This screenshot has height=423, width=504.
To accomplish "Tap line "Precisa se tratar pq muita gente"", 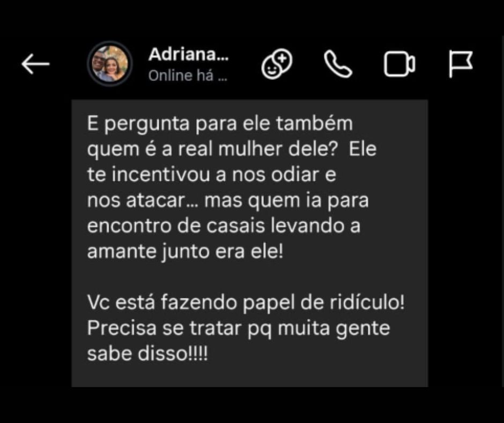I will point(239,329).
